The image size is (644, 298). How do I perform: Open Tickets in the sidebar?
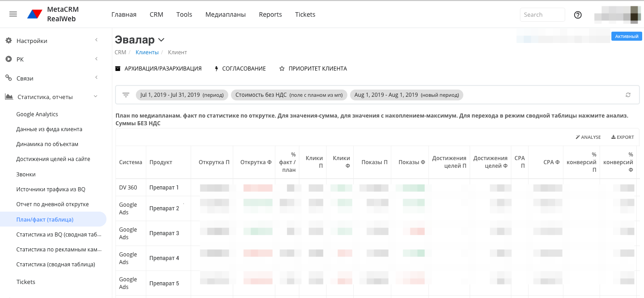click(x=26, y=282)
